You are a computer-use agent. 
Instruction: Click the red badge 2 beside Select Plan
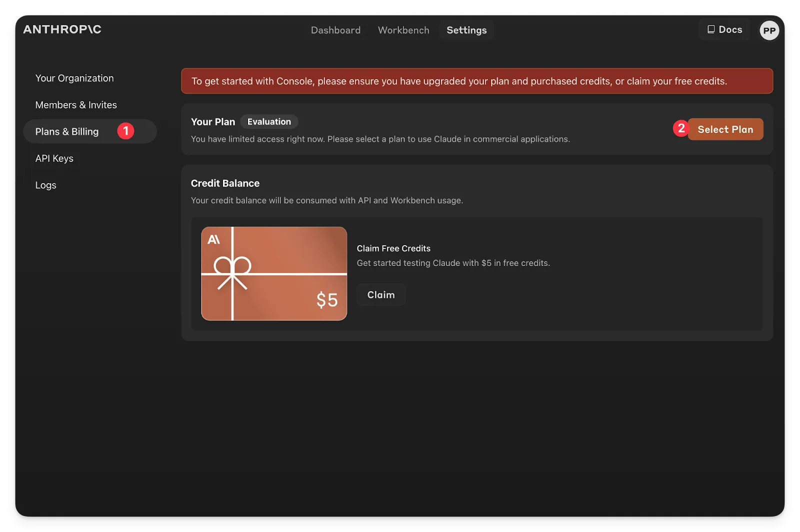click(681, 128)
